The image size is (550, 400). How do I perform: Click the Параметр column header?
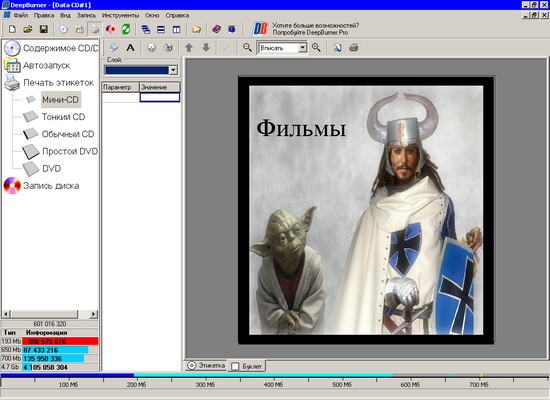click(x=120, y=87)
